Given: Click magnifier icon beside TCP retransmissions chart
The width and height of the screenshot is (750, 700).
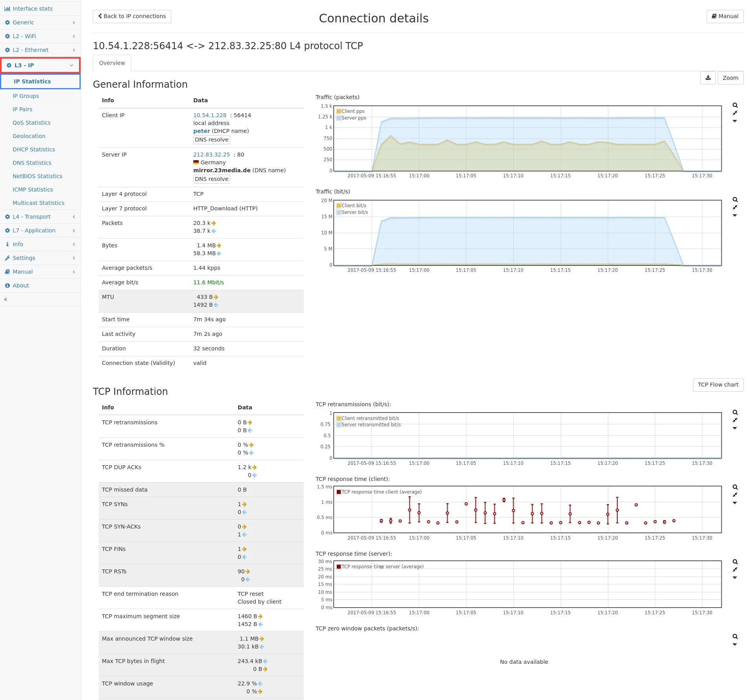Looking at the screenshot, I should pos(735,413).
